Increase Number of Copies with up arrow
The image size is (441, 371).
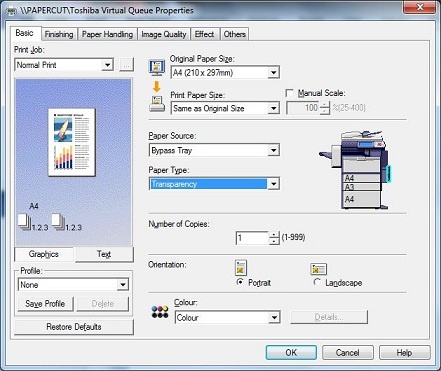274,235
